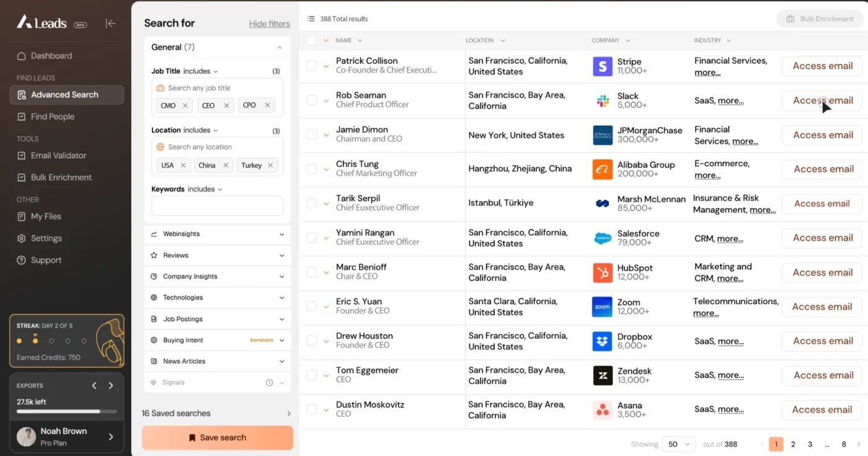Expand the Technologies filter section
The width and height of the screenshot is (868, 456).
tap(218, 298)
